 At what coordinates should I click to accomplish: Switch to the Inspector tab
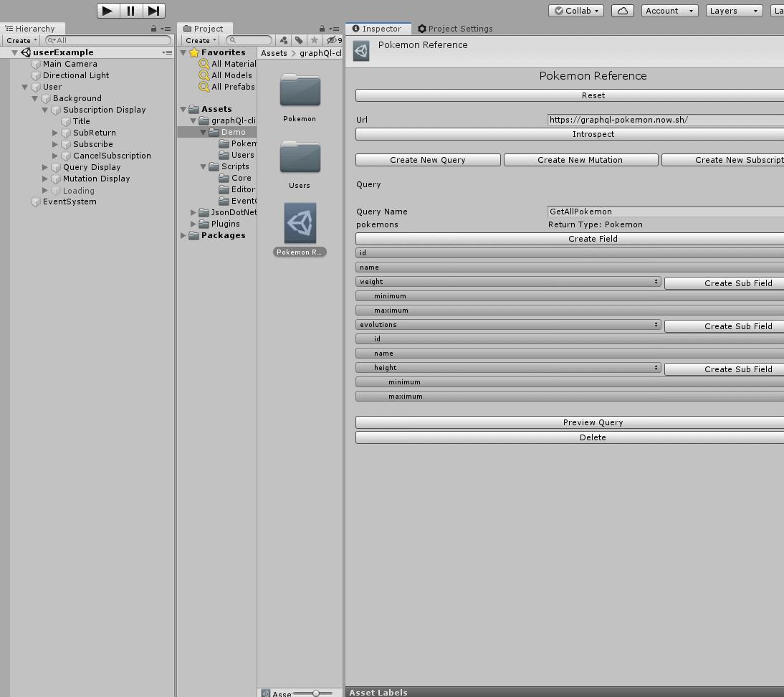377,29
